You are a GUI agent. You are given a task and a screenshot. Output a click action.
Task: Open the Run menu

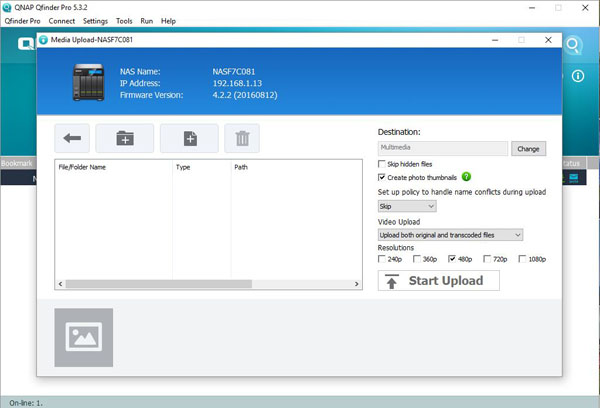tap(147, 21)
